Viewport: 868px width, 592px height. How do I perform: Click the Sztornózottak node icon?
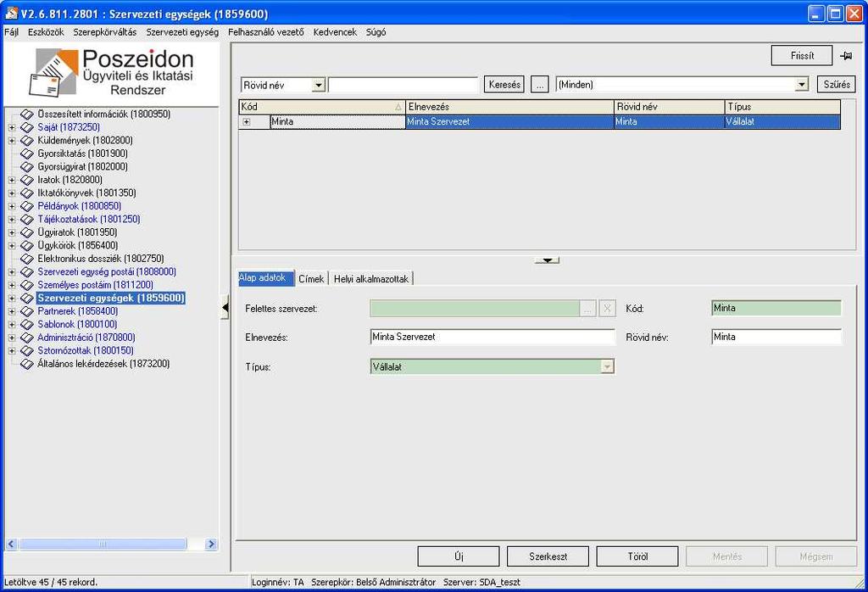point(26,350)
